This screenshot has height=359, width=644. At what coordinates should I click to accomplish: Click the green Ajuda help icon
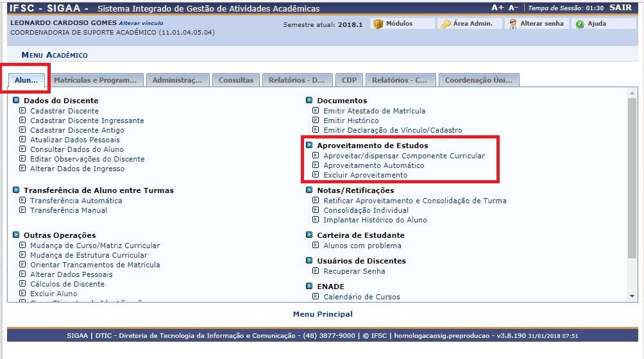coord(580,24)
